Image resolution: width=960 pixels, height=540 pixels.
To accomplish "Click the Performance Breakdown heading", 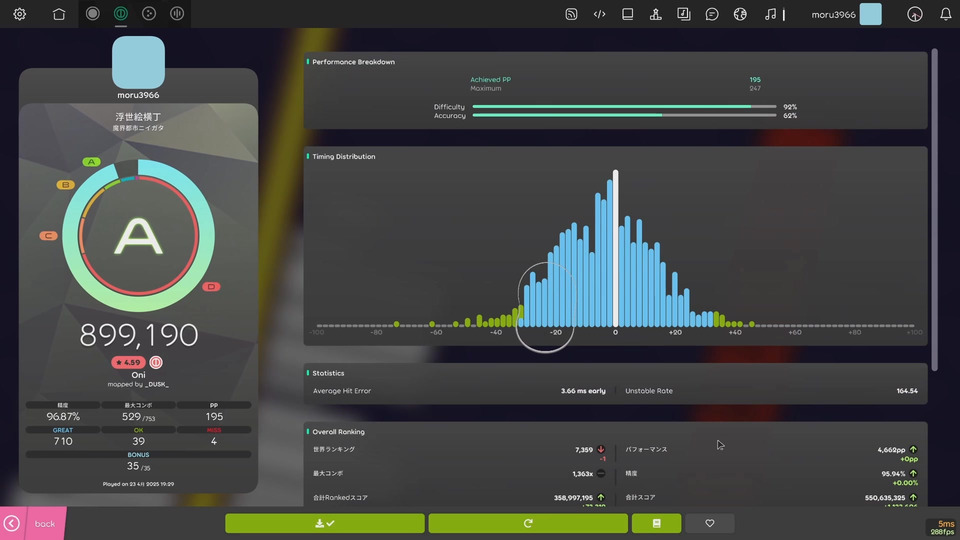I will (x=353, y=62).
